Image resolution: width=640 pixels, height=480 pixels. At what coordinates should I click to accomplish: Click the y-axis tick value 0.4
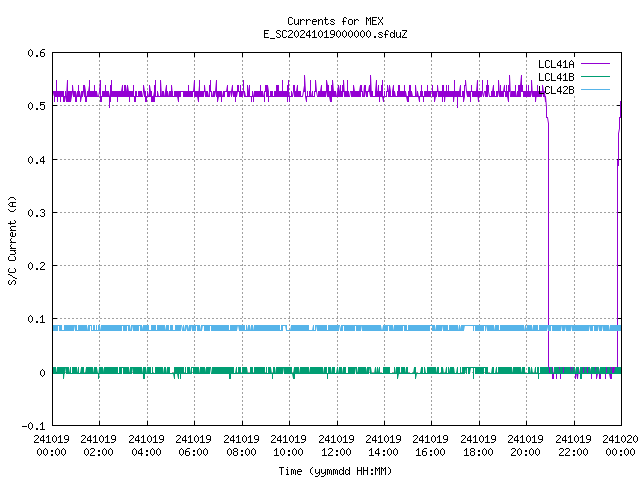(36, 160)
